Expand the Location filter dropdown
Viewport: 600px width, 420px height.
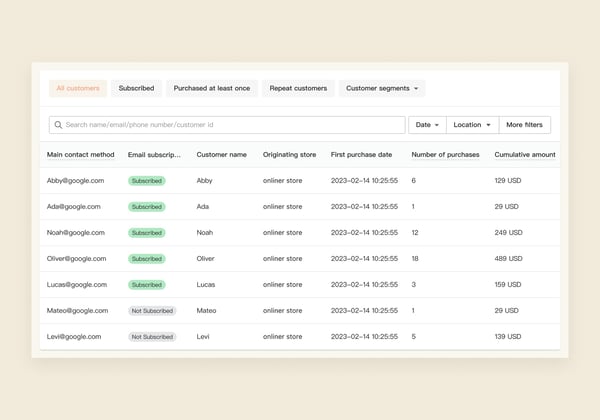tap(472, 125)
